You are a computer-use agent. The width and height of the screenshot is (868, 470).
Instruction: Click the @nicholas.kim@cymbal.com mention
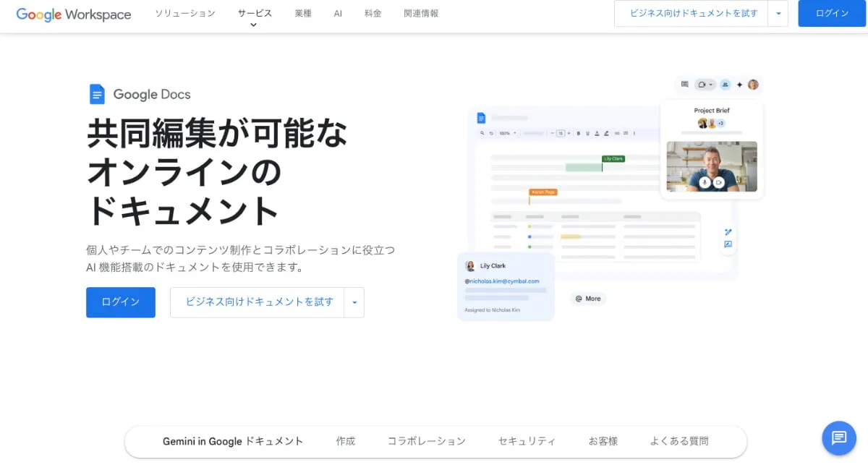[x=502, y=281]
